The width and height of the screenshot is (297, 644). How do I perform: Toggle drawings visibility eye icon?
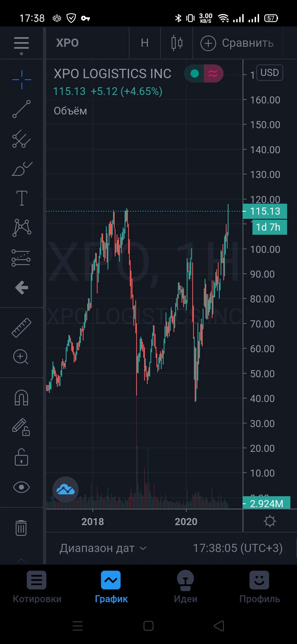tap(21, 487)
